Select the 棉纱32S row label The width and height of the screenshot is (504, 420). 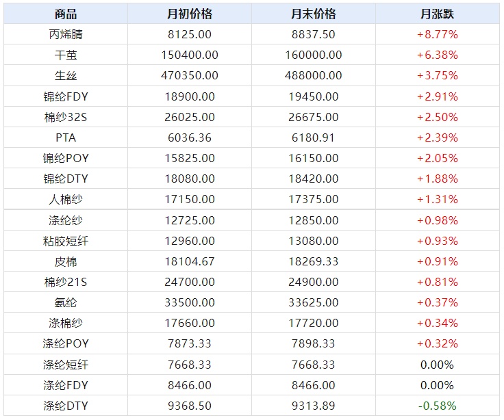click(x=66, y=117)
